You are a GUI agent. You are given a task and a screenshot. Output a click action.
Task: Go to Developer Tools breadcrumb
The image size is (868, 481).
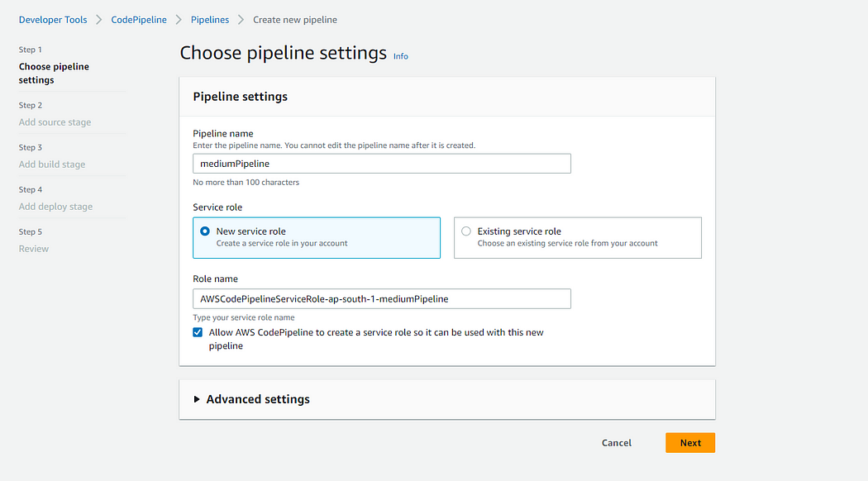click(53, 19)
